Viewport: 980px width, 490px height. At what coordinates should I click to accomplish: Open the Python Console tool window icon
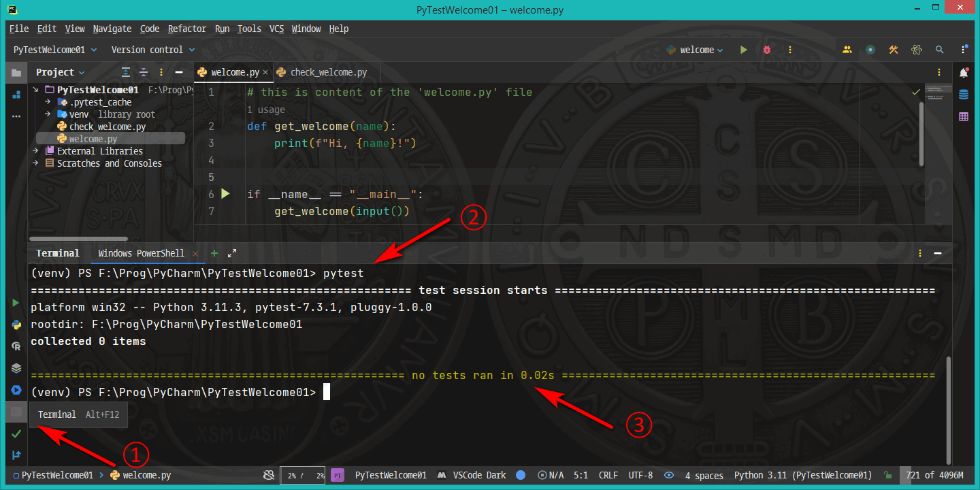pyautogui.click(x=16, y=325)
